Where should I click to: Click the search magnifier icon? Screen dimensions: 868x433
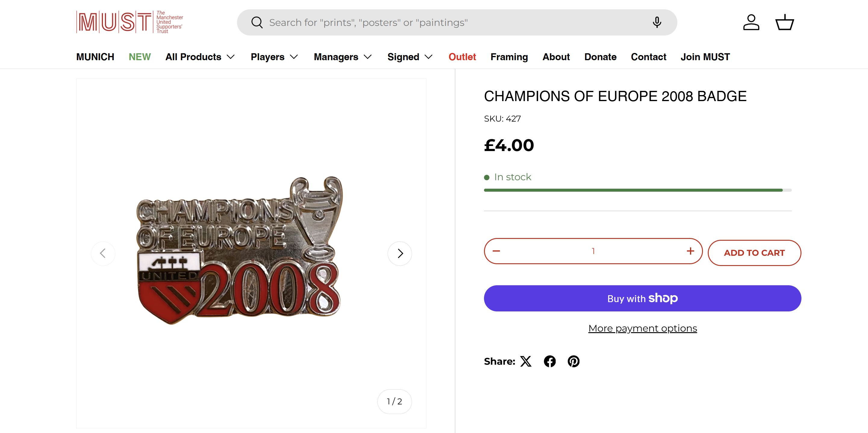tap(257, 23)
